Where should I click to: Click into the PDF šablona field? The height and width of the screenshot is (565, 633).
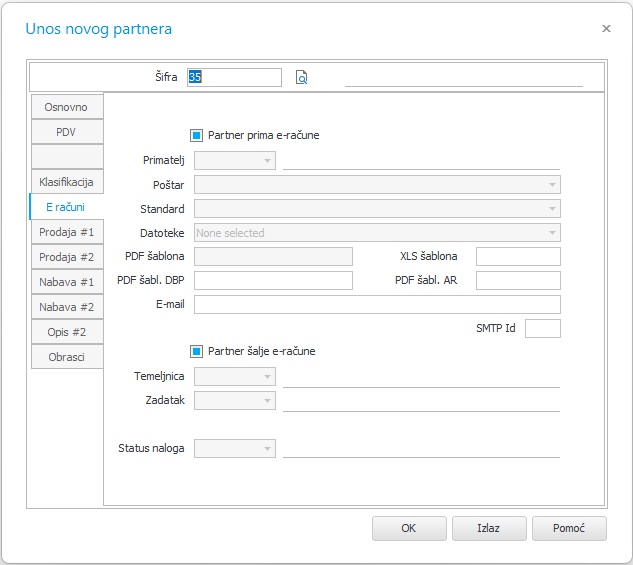click(273, 257)
